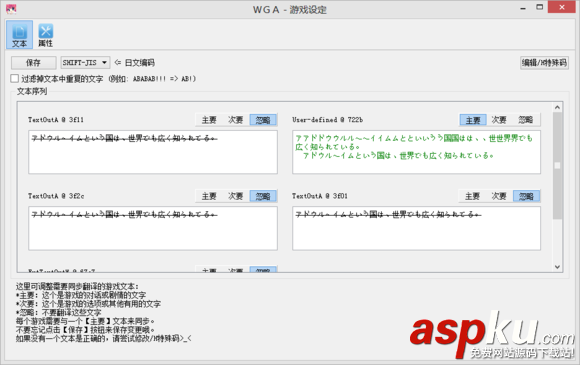Click the TextOutA @ 3f2c label
Screen dimensions: 580x365
coord(56,196)
